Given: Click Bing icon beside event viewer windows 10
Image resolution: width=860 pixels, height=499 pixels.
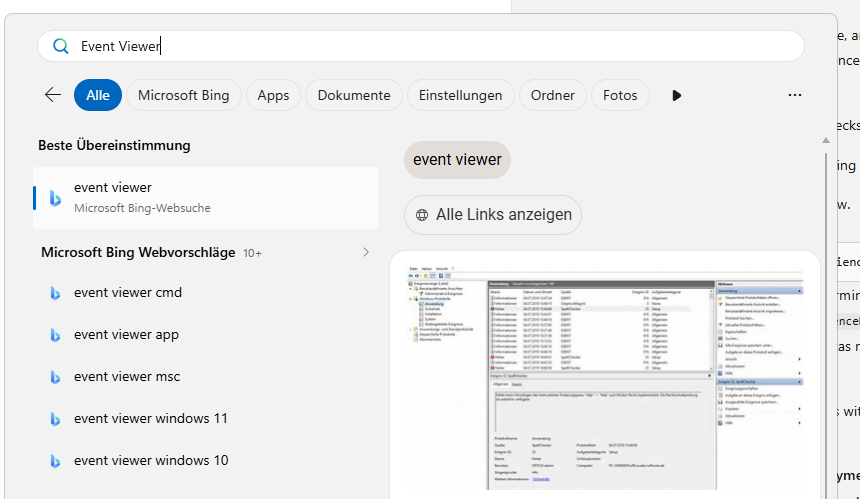Looking at the screenshot, I should (55, 461).
